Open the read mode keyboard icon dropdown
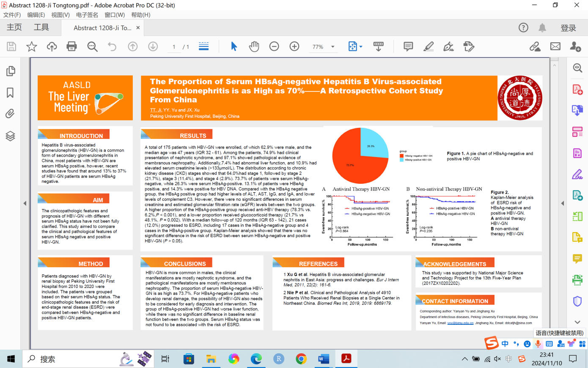This screenshot has width=588, height=368. pyautogui.click(x=379, y=47)
